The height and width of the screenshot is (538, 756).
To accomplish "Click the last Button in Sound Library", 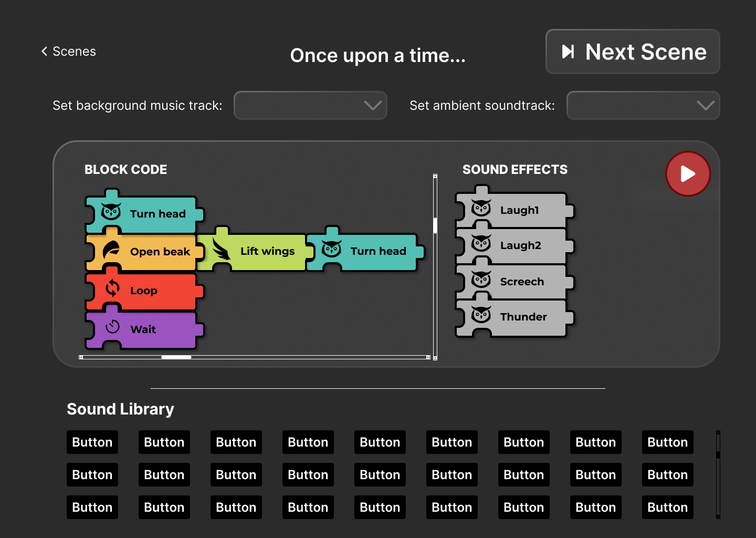I will click(668, 508).
